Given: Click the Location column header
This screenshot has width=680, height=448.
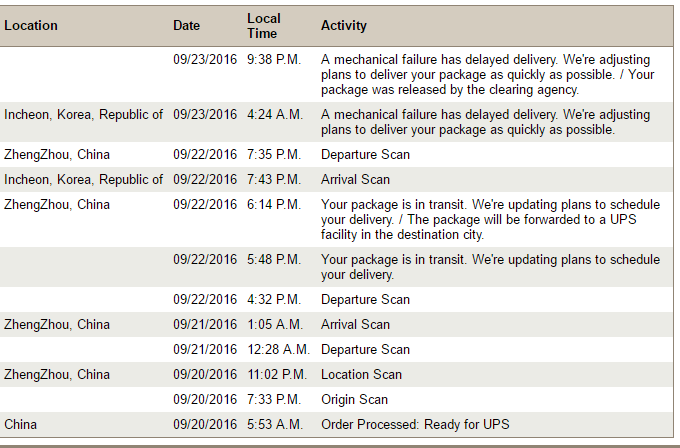Looking at the screenshot, I should click(31, 26).
